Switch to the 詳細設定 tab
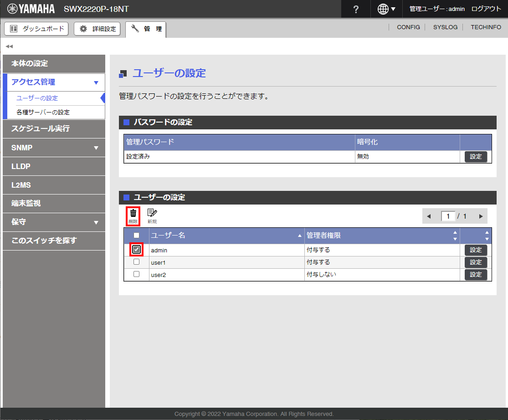The image size is (508, 420). click(97, 29)
